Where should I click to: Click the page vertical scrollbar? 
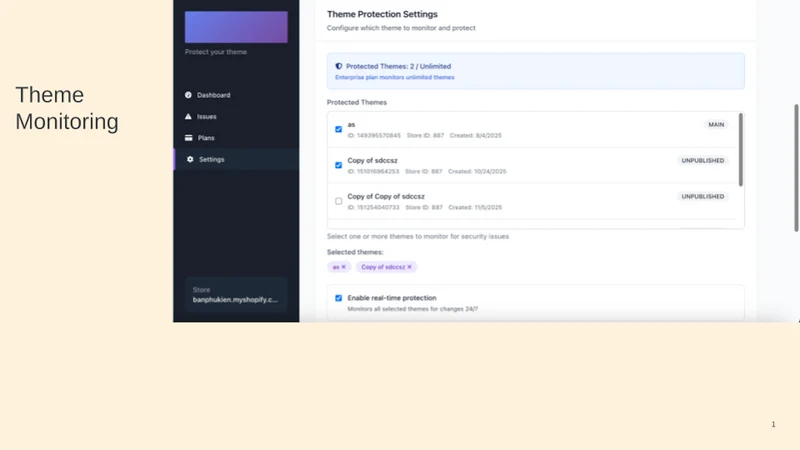[x=796, y=168]
